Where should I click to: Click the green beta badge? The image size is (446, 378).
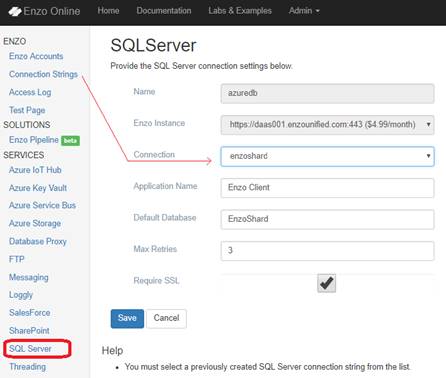[70, 141]
